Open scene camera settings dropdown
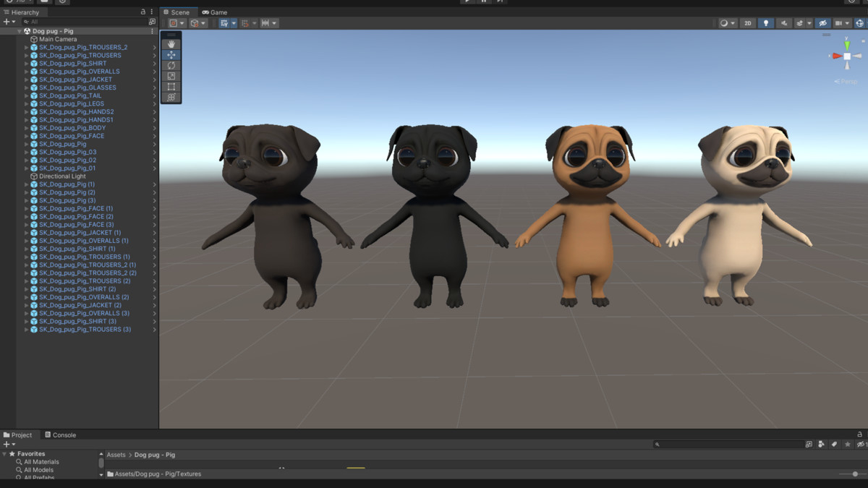 click(841, 23)
